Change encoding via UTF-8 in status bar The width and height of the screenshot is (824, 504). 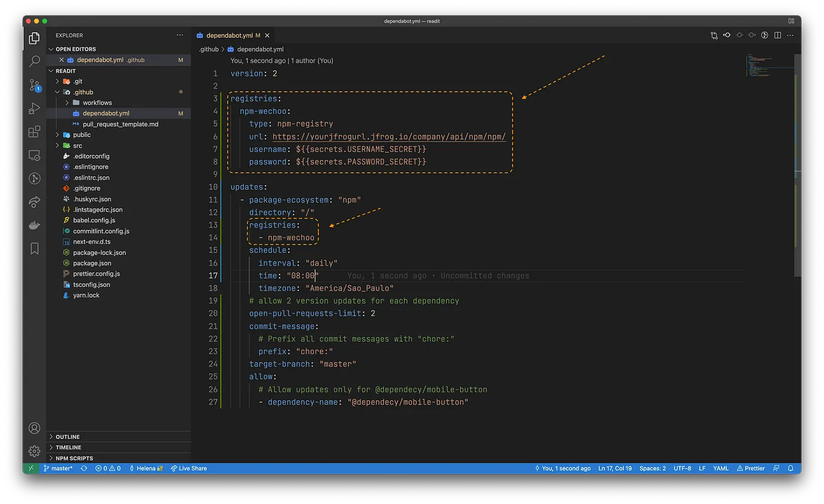[x=682, y=469]
